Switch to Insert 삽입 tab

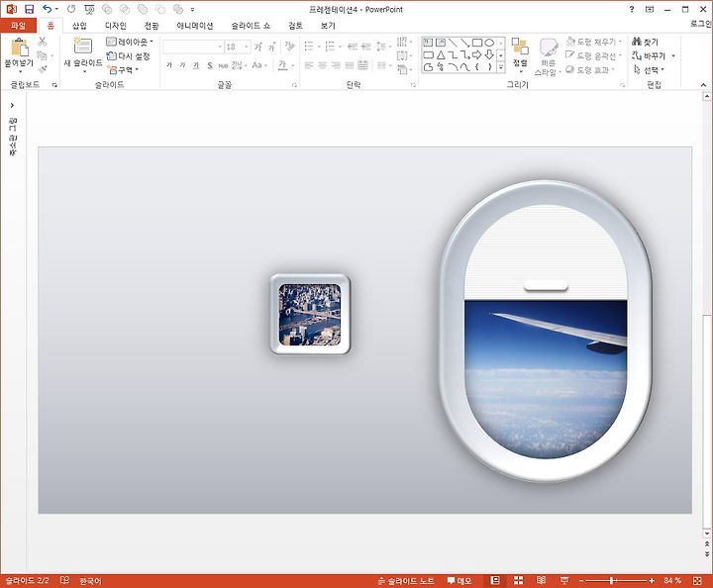pos(79,26)
